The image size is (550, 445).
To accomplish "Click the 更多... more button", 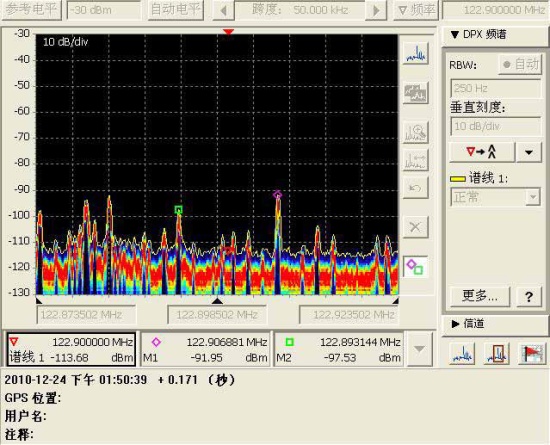I will point(479,296).
